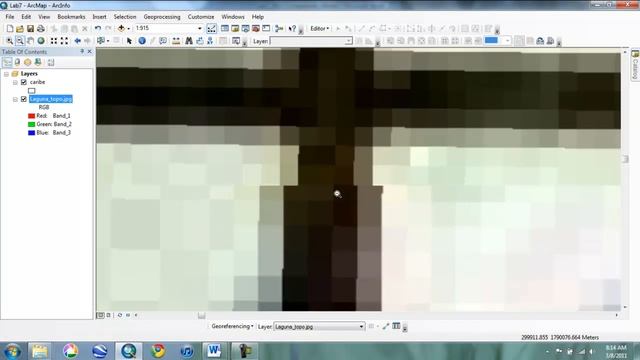This screenshot has width=640, height=360.
Task: List By Selection in contents
Action: pos(38,62)
